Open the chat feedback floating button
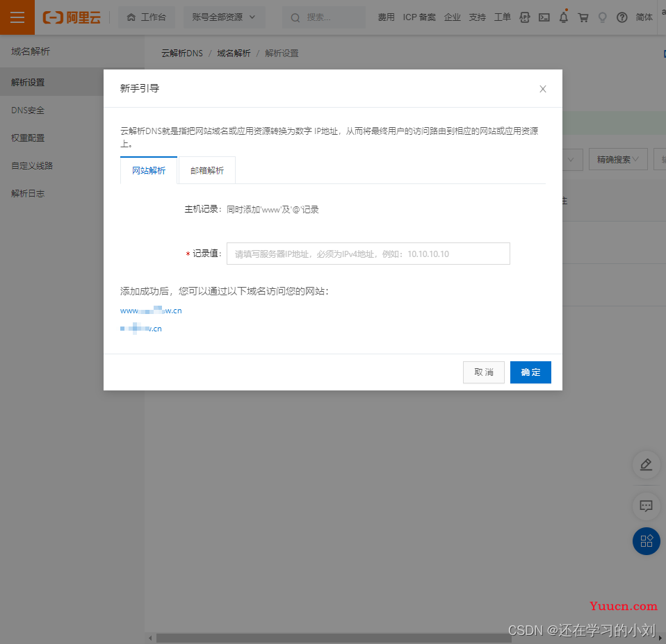 click(646, 506)
